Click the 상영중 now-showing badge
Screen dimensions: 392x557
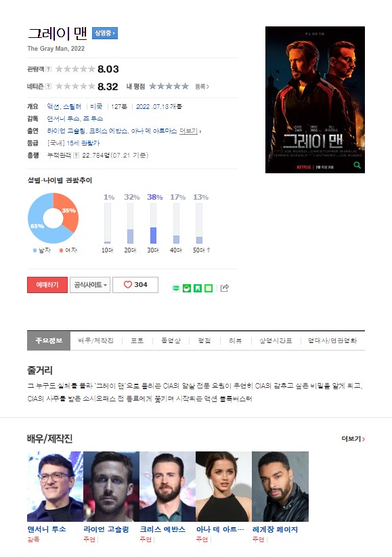pyautogui.click(x=105, y=33)
